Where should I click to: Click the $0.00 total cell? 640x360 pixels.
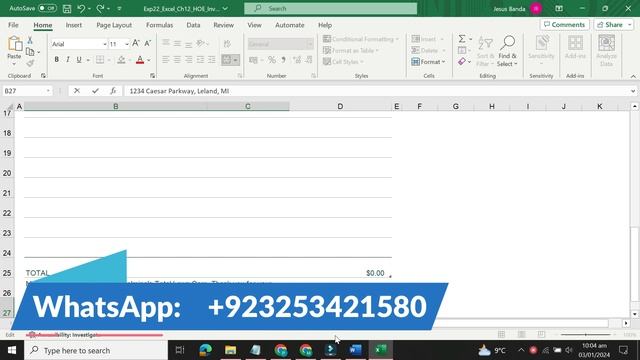point(375,273)
